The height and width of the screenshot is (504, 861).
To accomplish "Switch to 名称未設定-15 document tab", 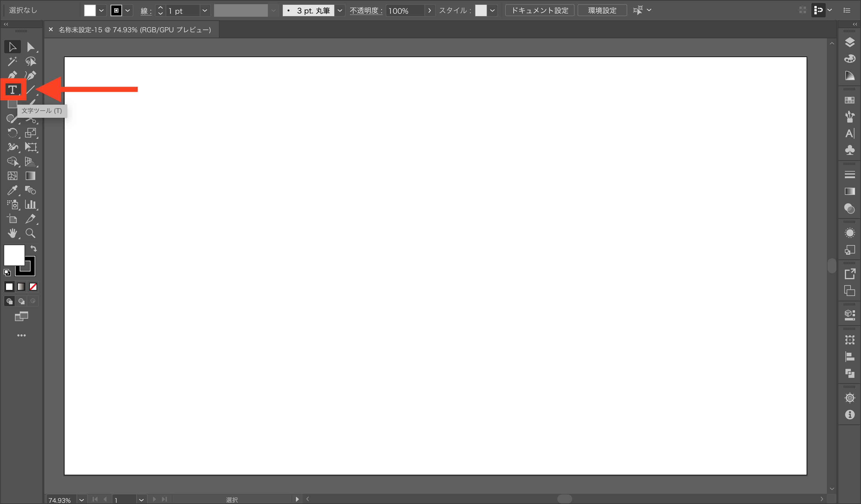I will (135, 30).
